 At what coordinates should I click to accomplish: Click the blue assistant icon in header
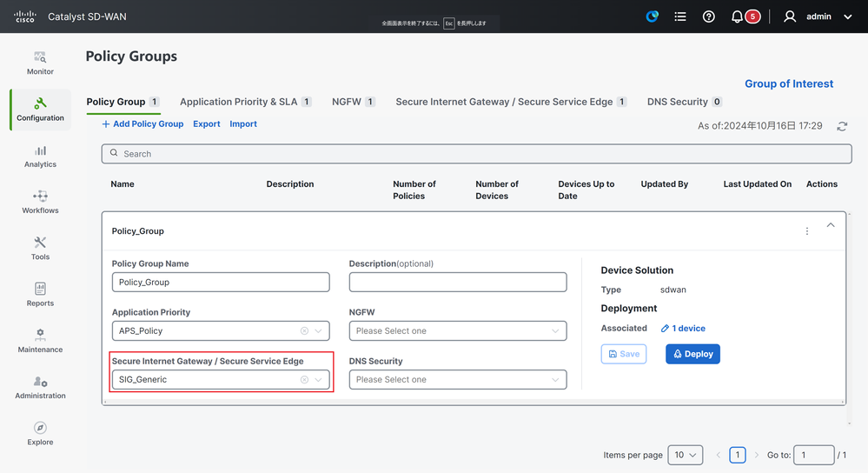click(653, 17)
